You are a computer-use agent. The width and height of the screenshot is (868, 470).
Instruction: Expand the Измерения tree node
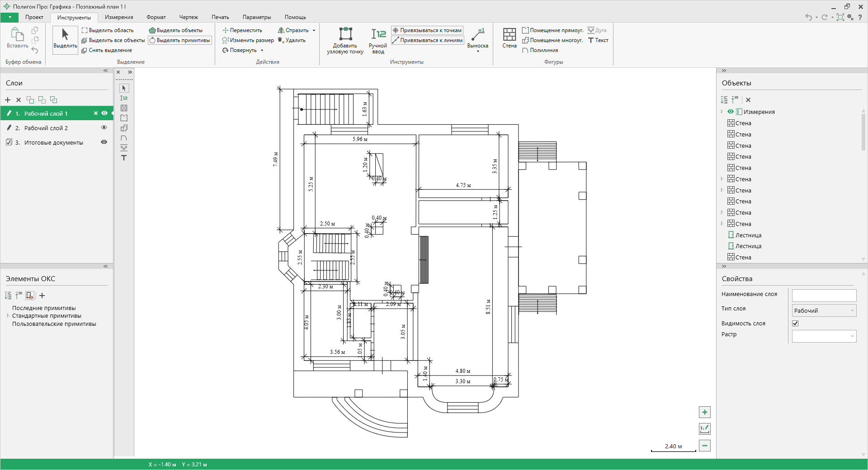click(722, 112)
